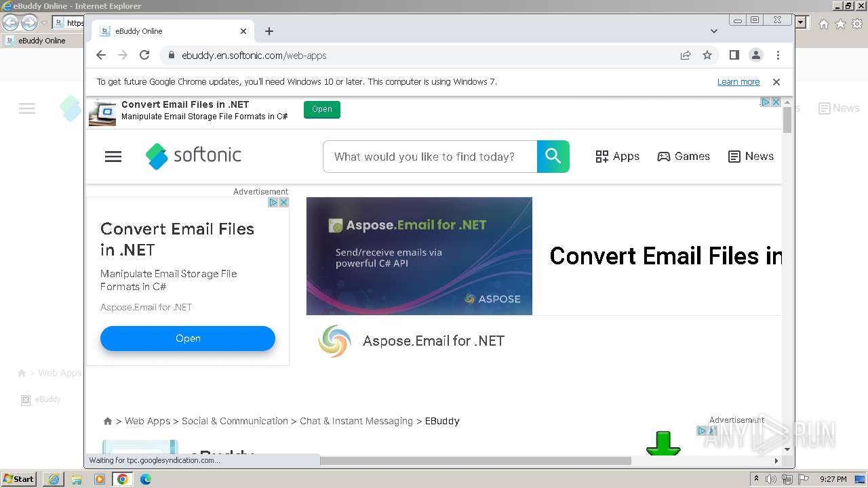Bookmark this tab with the star icon
The image size is (868, 488).
(x=707, y=55)
